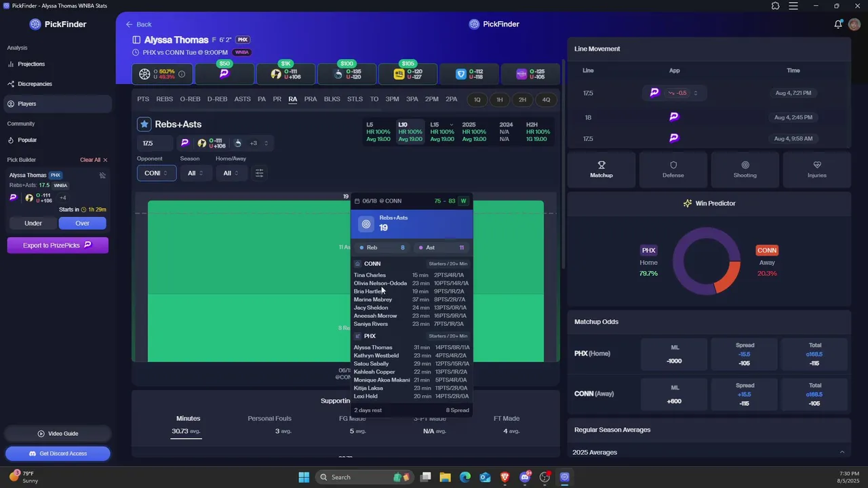Screen dimensions: 868x488
Task: Open Projections in the sidebar
Action: (31, 64)
